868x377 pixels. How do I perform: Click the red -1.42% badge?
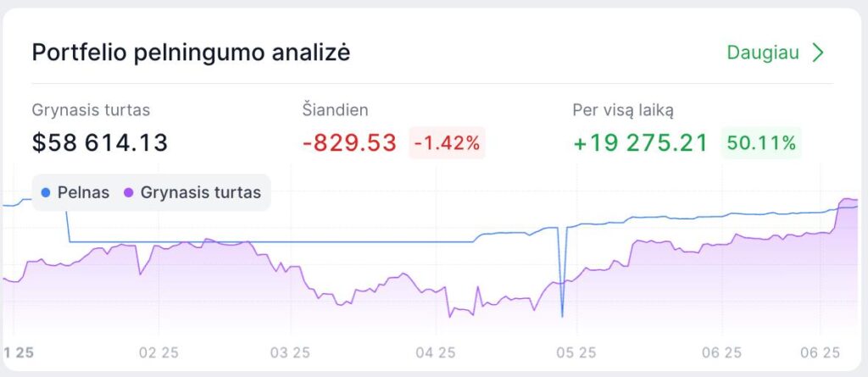tap(447, 142)
